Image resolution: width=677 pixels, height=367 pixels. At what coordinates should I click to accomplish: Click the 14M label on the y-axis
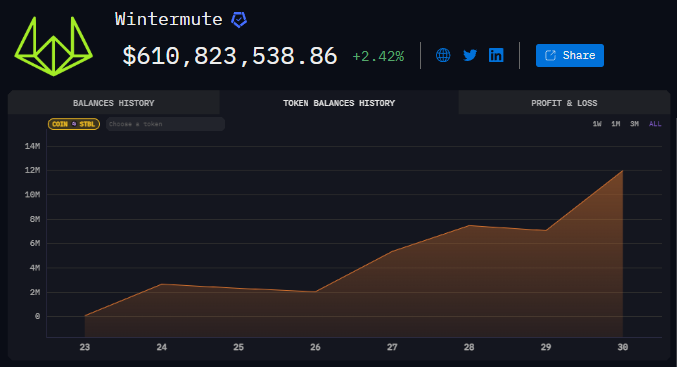(32, 146)
